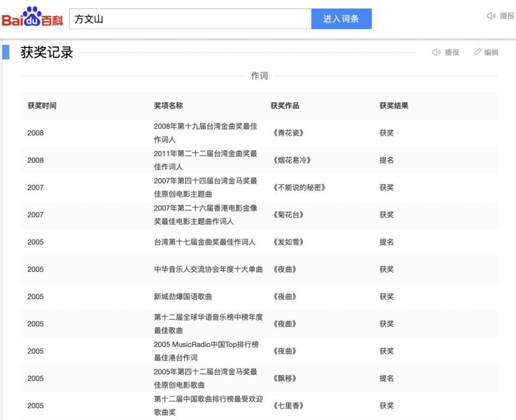
Task: Click year 2007 in the 《不能说的秘密》 row
Action: click(x=36, y=188)
